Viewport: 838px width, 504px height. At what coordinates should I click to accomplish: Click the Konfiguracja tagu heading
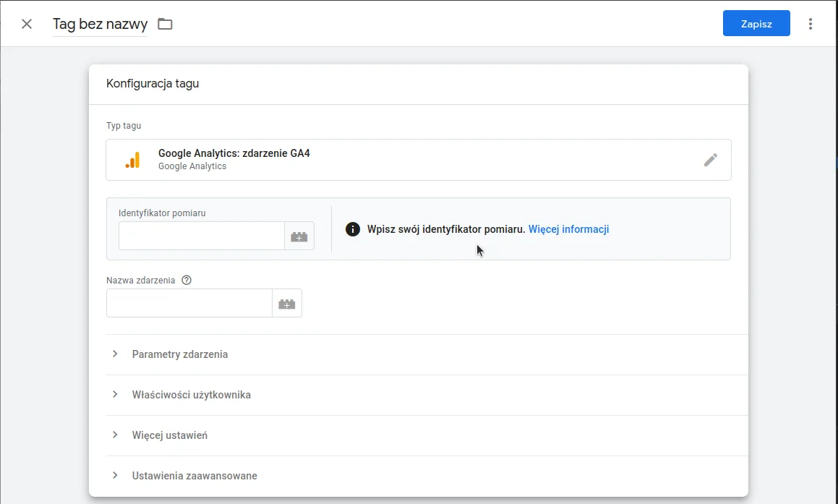click(x=153, y=83)
